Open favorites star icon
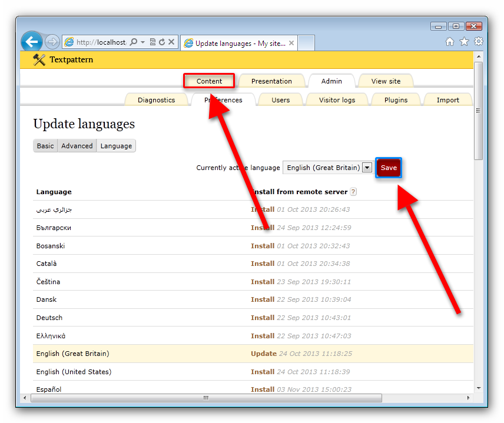504x423 pixels. [x=464, y=42]
